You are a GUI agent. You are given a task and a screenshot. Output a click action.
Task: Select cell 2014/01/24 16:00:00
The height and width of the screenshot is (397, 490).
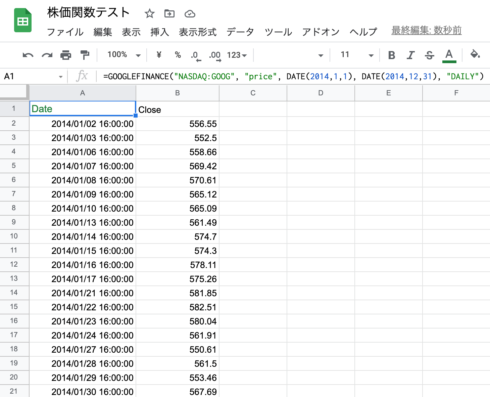click(x=82, y=335)
